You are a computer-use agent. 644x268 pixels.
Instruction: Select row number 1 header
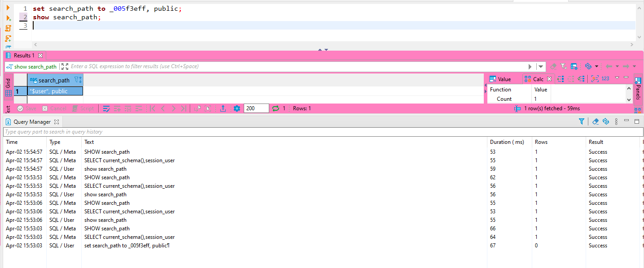click(20, 91)
